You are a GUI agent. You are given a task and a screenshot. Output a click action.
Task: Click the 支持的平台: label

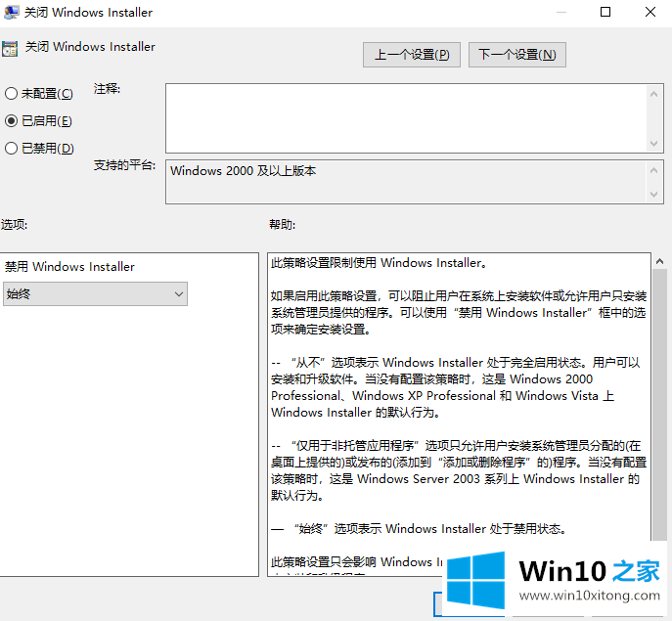[124, 165]
